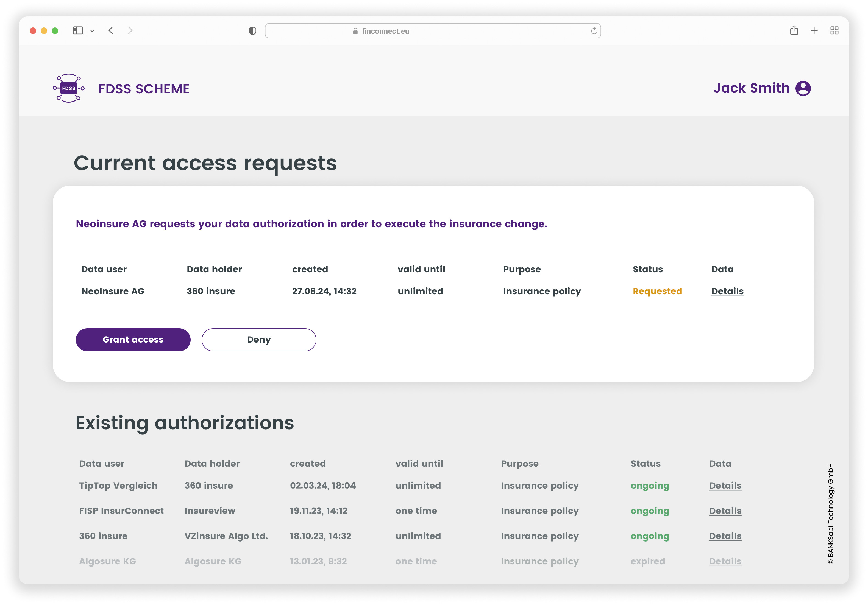Open the Share icon in toolbar

pyautogui.click(x=794, y=31)
